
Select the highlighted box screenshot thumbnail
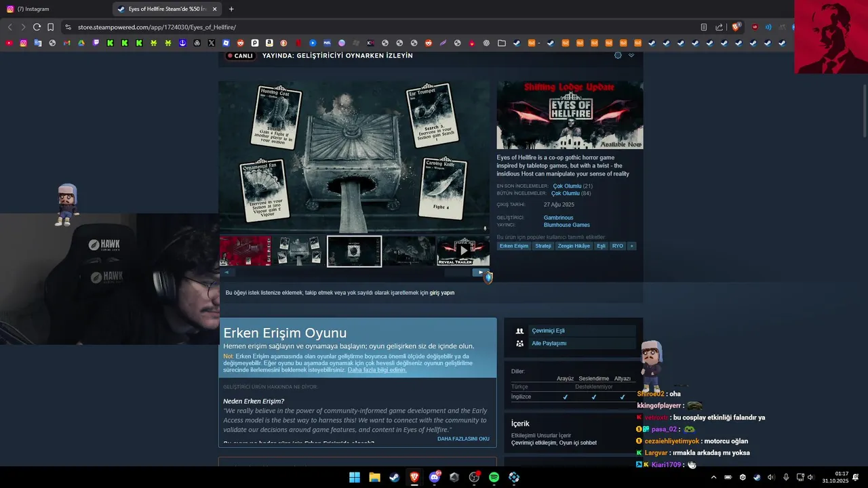click(x=354, y=251)
